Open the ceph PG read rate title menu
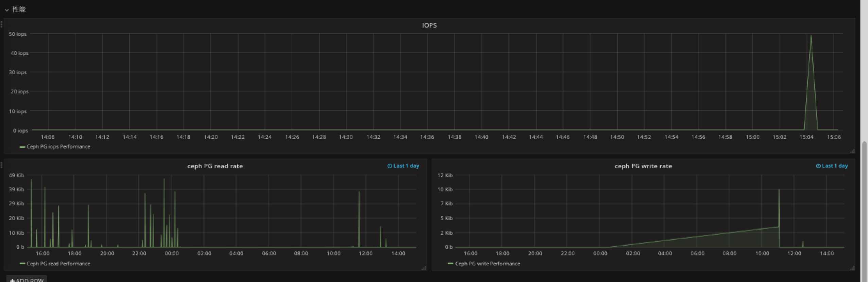 (215, 166)
